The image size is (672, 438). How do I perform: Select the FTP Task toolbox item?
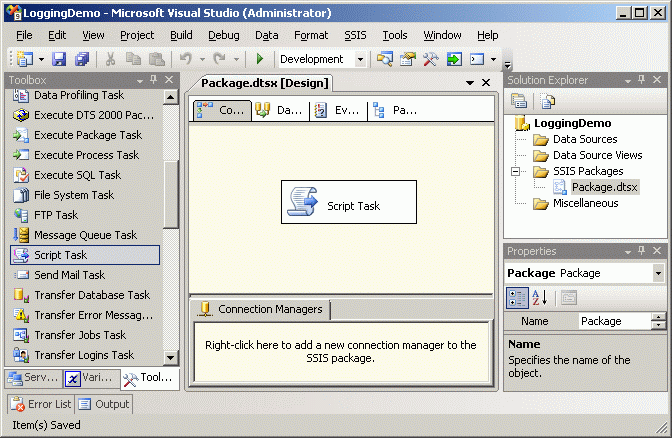(x=85, y=215)
